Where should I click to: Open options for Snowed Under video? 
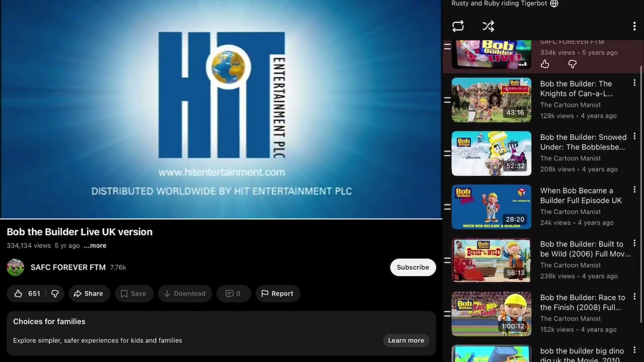point(634,136)
